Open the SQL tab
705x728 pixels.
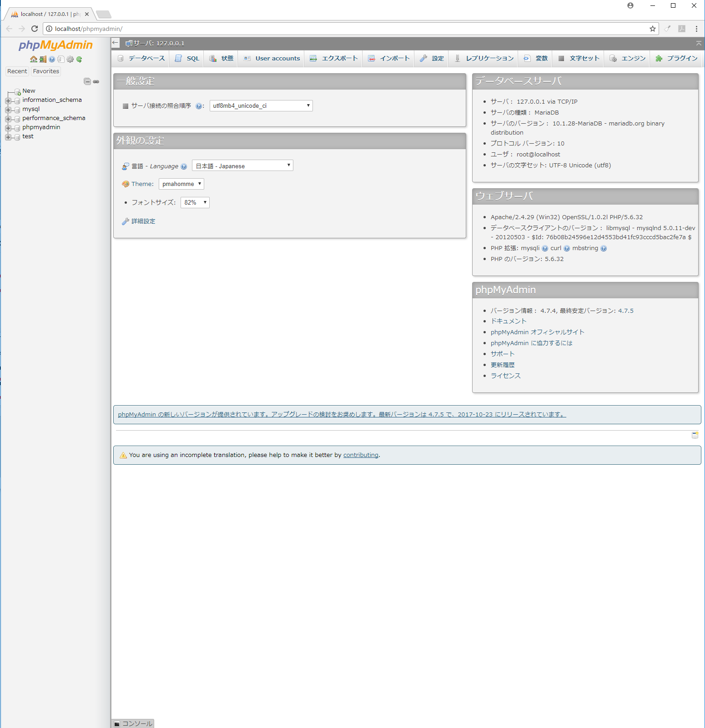click(187, 58)
